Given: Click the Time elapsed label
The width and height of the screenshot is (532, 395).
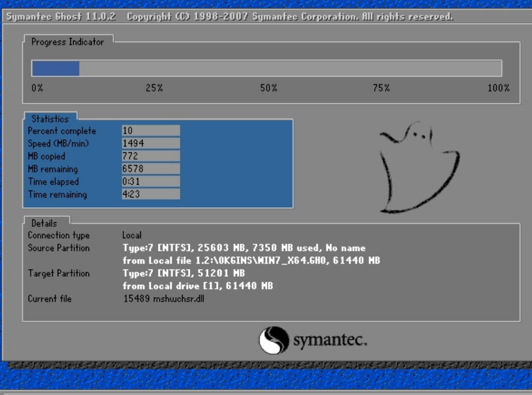Looking at the screenshot, I should click(x=53, y=182).
